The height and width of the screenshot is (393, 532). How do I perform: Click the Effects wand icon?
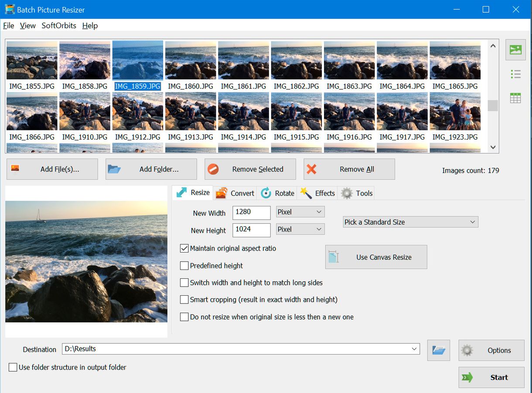[x=306, y=193]
